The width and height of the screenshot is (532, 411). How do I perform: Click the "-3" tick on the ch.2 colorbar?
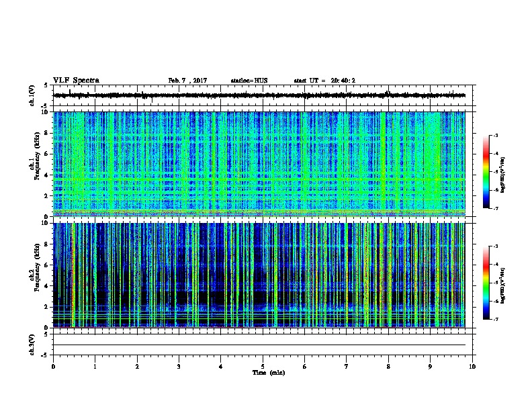(496, 246)
